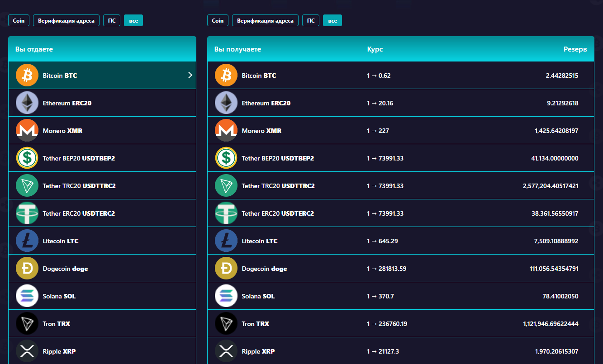
Task: Choose Tether ERC20 USDTERC2 to give
Action: (x=79, y=213)
